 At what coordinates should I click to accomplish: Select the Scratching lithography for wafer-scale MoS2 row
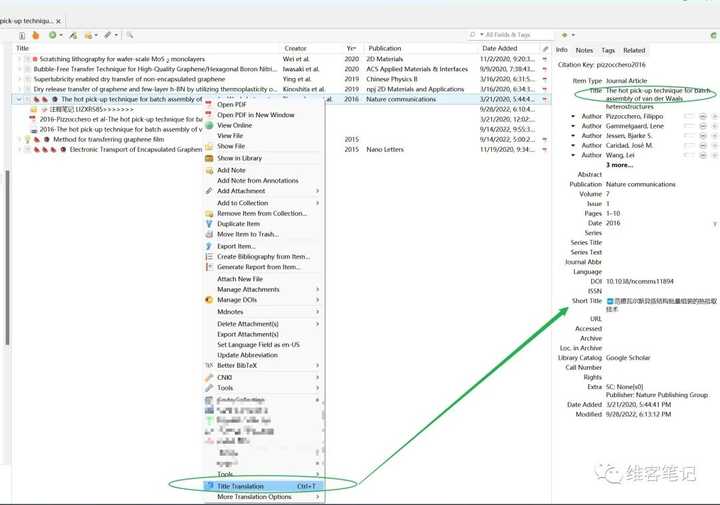pos(281,59)
